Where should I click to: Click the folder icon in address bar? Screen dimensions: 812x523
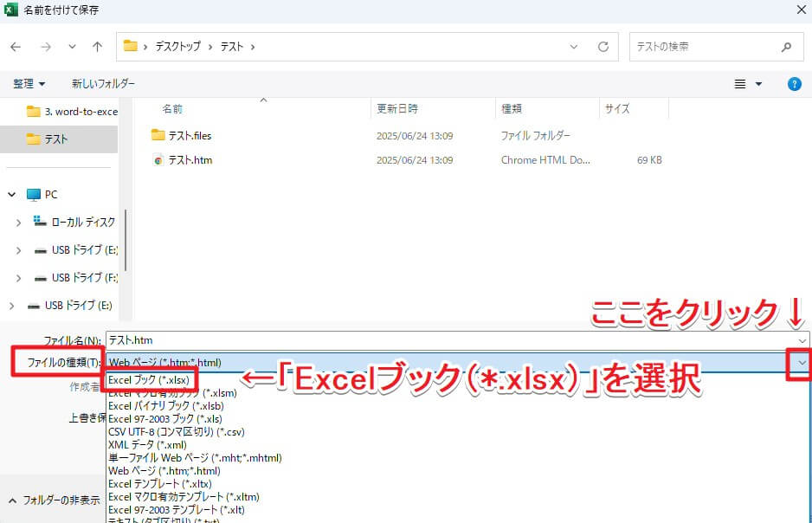pyautogui.click(x=131, y=46)
